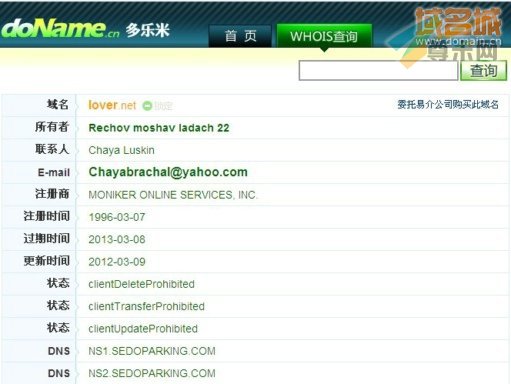The width and height of the screenshot is (511, 384).
Task: Click registration date 1996-03-07
Action: 117,217
